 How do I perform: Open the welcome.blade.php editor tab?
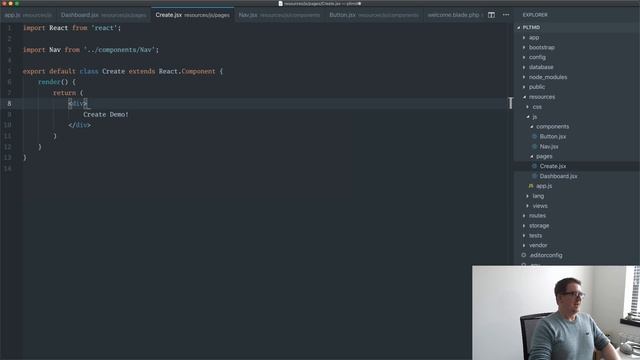coord(453,15)
